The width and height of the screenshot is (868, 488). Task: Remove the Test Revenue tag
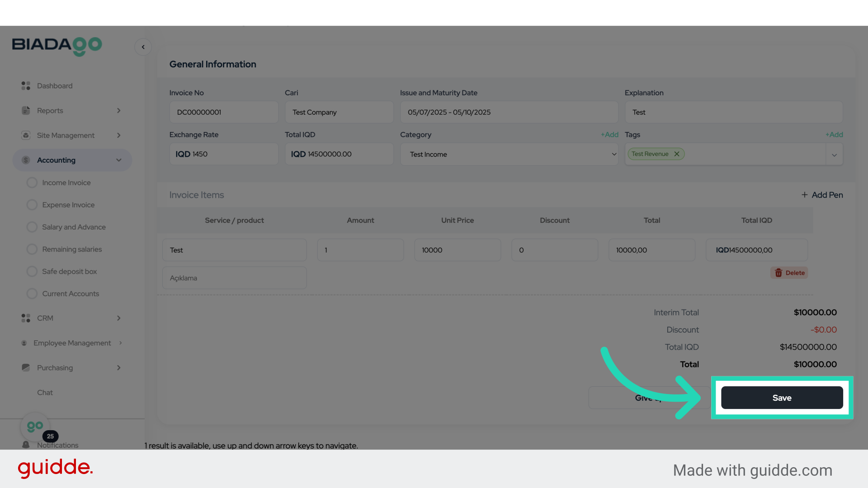[677, 154]
